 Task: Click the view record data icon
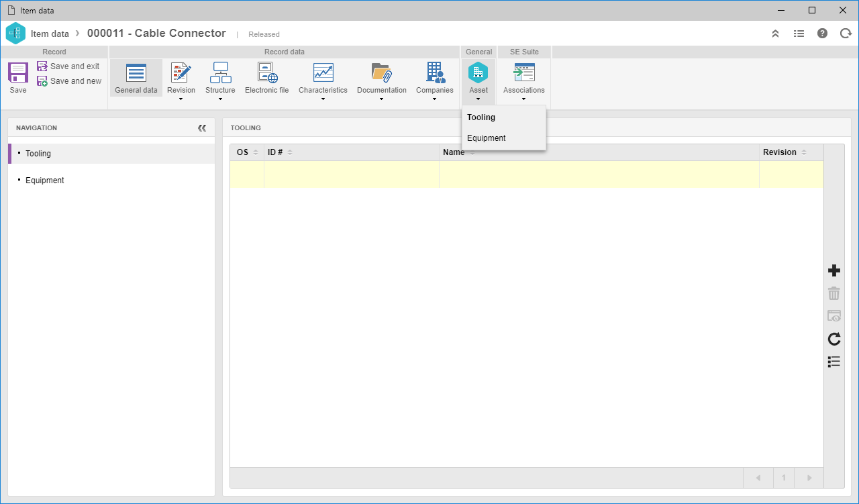[x=834, y=316]
